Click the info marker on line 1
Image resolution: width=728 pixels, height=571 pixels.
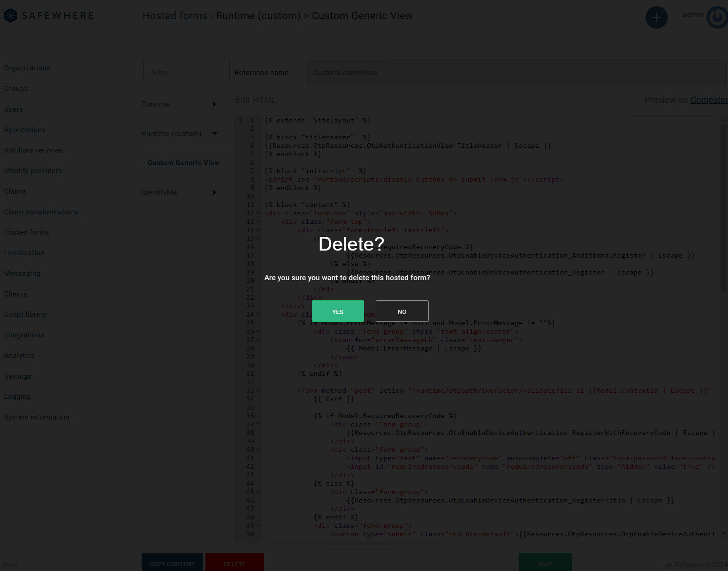click(x=240, y=120)
